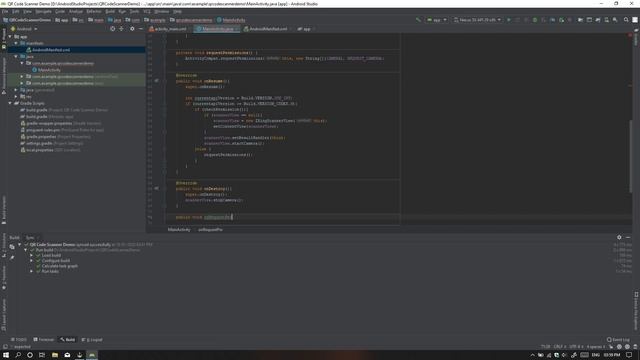640x360 pixels.
Task: Toggle Event Log panel
Action: (x=618, y=340)
